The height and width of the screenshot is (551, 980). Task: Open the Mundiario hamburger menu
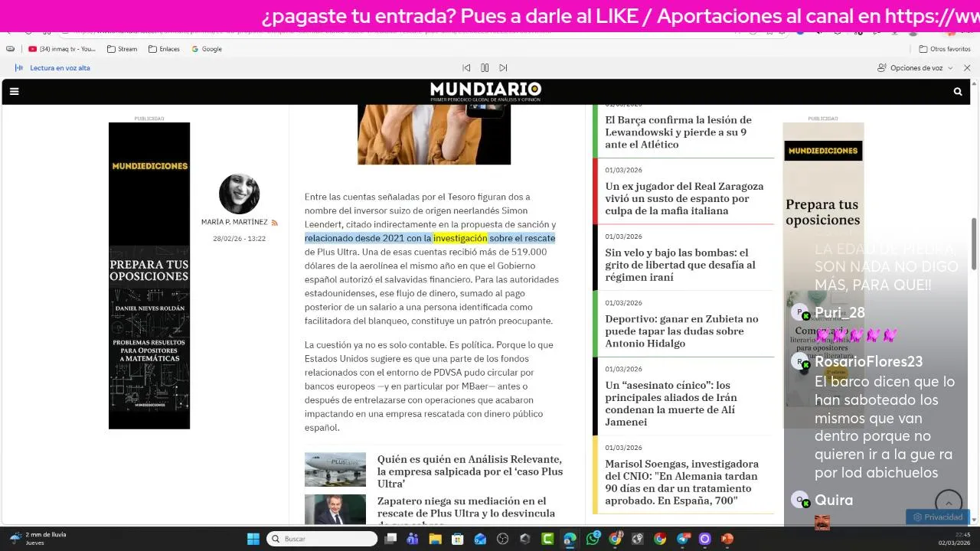tap(14, 91)
